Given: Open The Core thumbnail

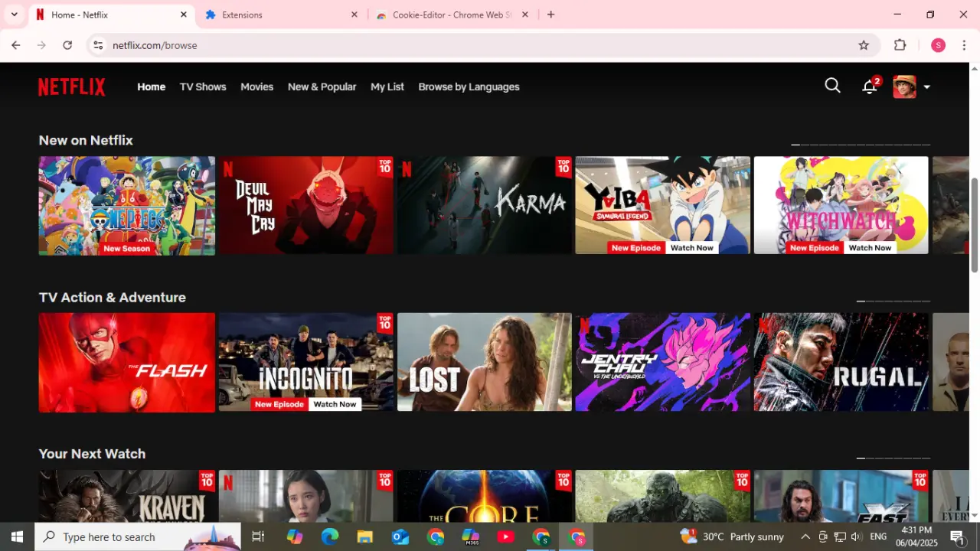Looking at the screenshot, I should [x=484, y=496].
